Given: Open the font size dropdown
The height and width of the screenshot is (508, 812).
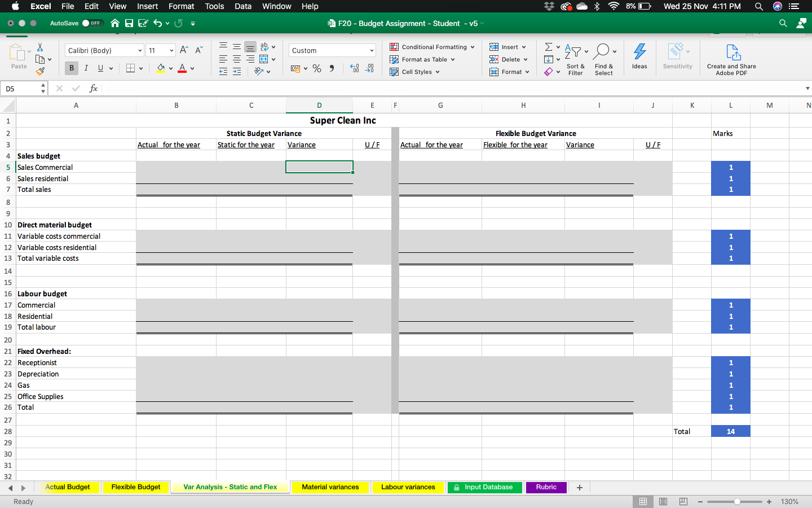Looking at the screenshot, I should [160, 50].
